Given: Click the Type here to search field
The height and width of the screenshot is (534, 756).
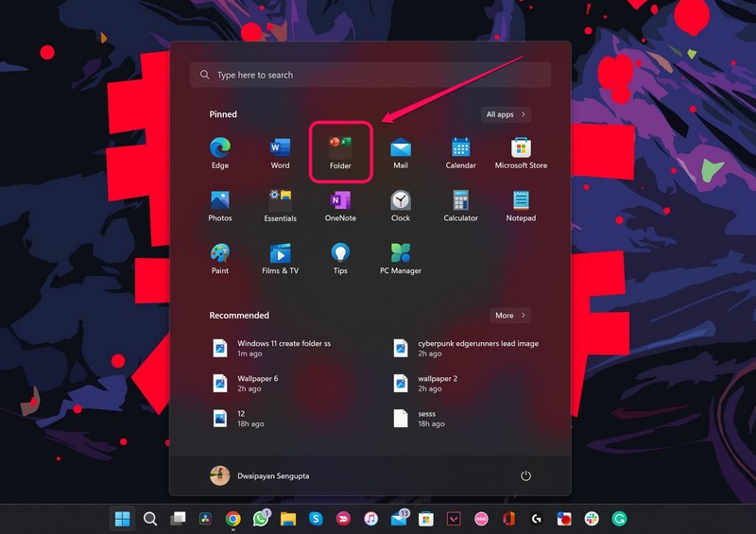Looking at the screenshot, I should pyautogui.click(x=370, y=75).
